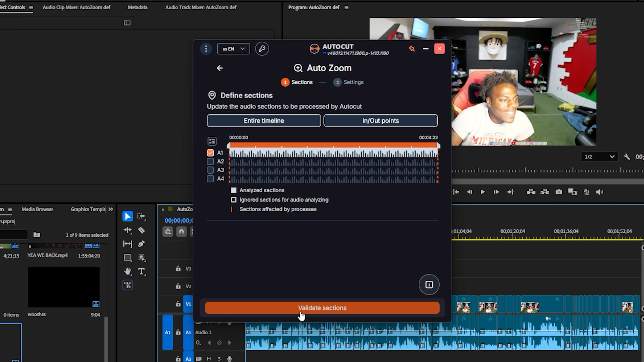Open the AutoCut language dropdown

(x=233, y=49)
